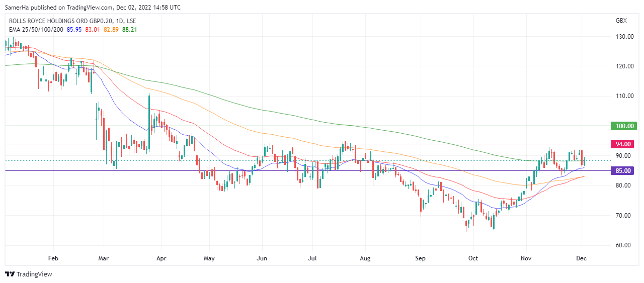
Task: Click the Feb label on time axis
Action: pos(53,258)
